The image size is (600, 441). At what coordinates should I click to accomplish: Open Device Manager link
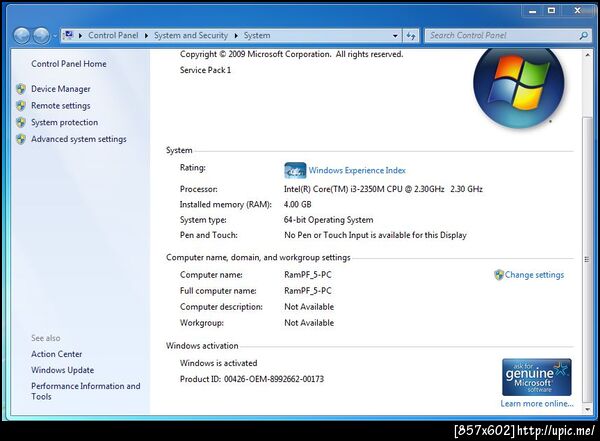[x=61, y=89]
